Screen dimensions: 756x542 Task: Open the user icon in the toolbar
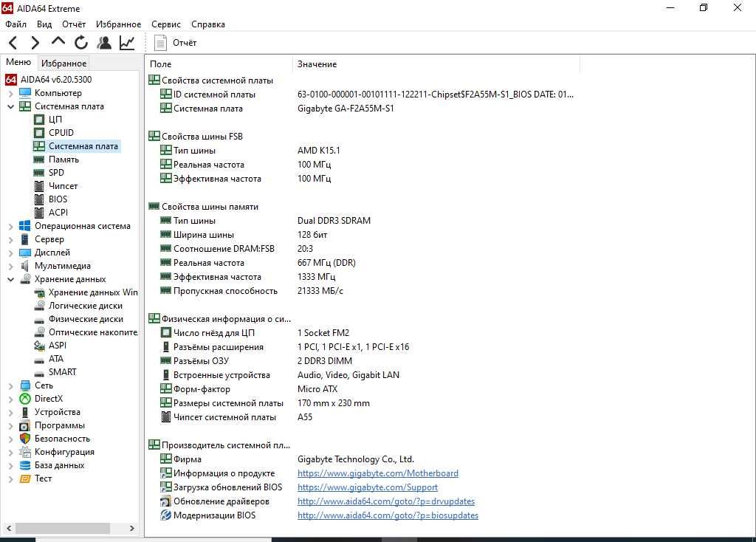click(x=103, y=43)
